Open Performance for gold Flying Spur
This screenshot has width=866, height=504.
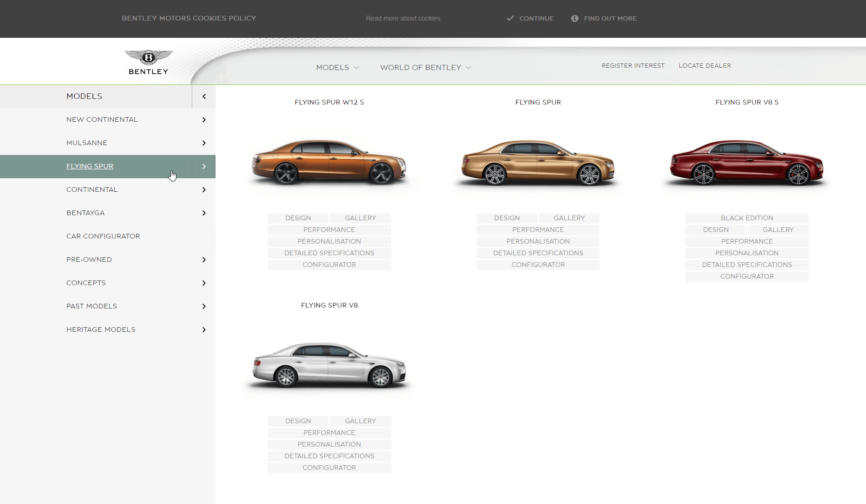click(538, 230)
